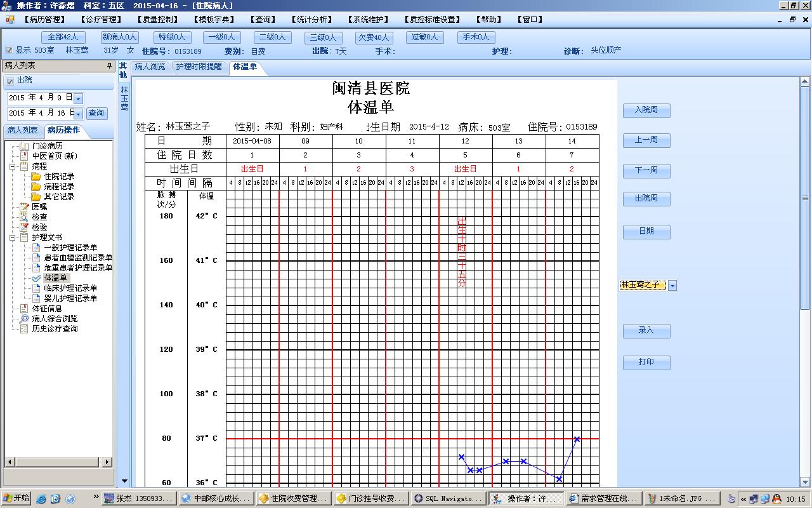Screen dimensions: 812x508
Task: Click the 临床护理记录单 page icon
Action: coord(36,288)
